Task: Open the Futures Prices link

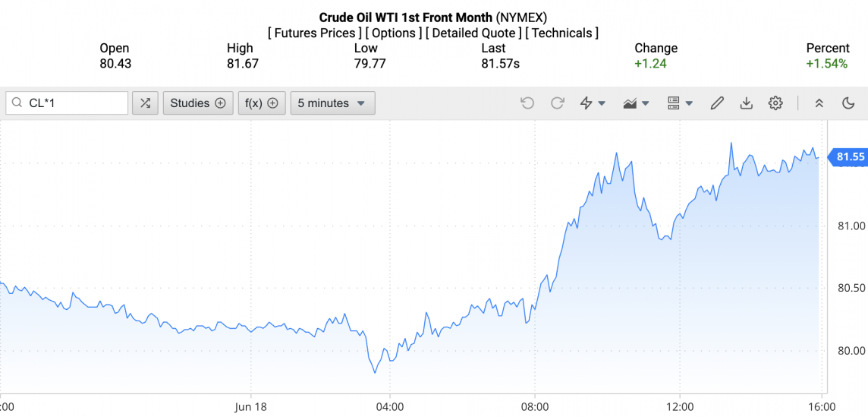Action: [x=315, y=33]
